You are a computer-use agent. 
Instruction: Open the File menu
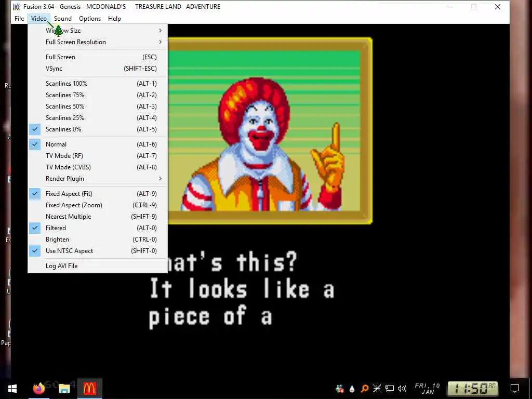19,19
